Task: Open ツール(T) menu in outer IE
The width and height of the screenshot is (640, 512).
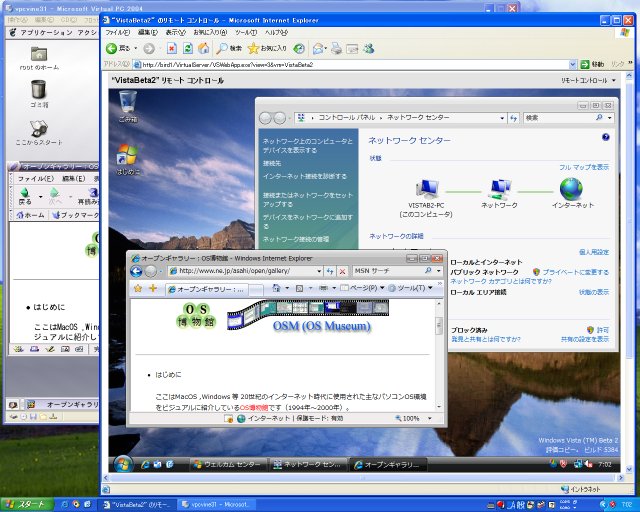Action: (x=246, y=32)
